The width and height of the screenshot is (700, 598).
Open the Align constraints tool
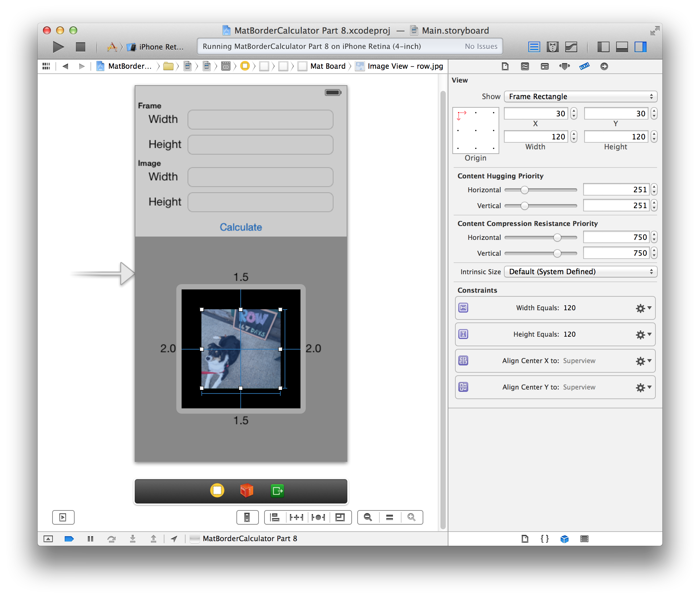click(x=274, y=517)
